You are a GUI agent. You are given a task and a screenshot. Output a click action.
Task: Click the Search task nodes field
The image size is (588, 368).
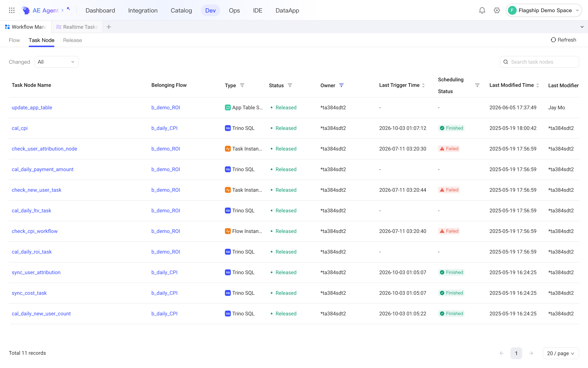[x=539, y=62]
